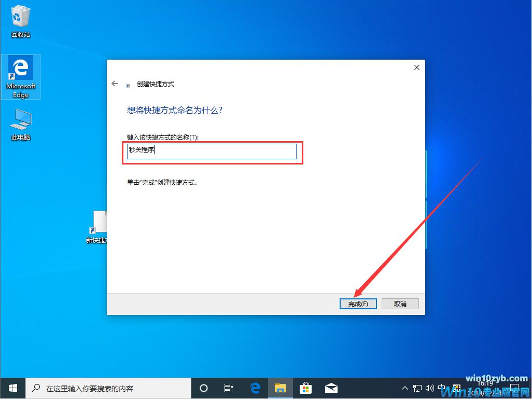Click the shortcut name text field
The height and width of the screenshot is (399, 532).
coord(212,150)
